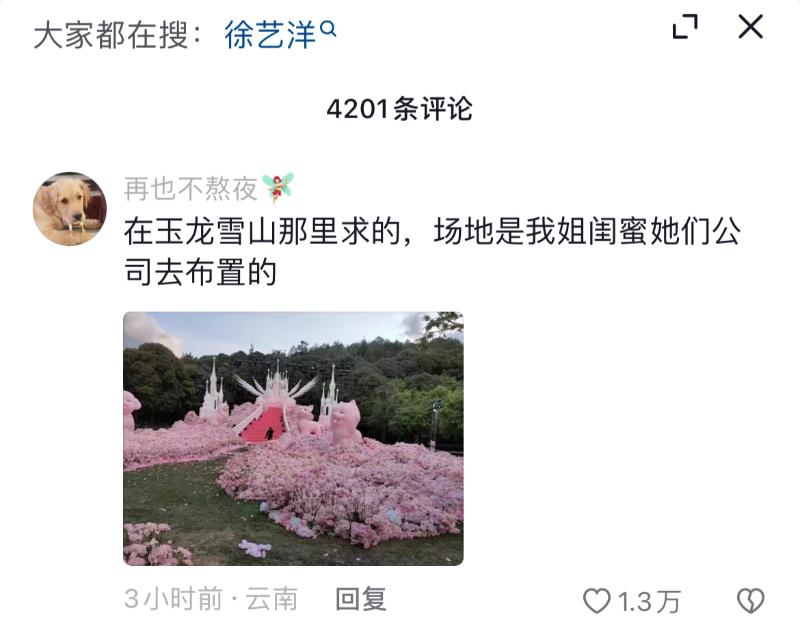The height and width of the screenshot is (641, 800).
Task: Tap the second comment line 司去布置的
Action: pyautogui.click(x=201, y=271)
